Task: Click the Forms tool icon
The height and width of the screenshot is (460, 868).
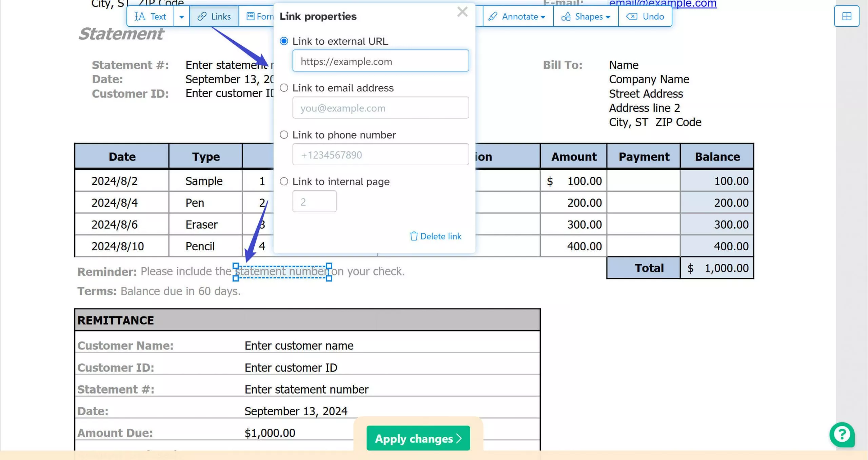Action: [x=250, y=16]
